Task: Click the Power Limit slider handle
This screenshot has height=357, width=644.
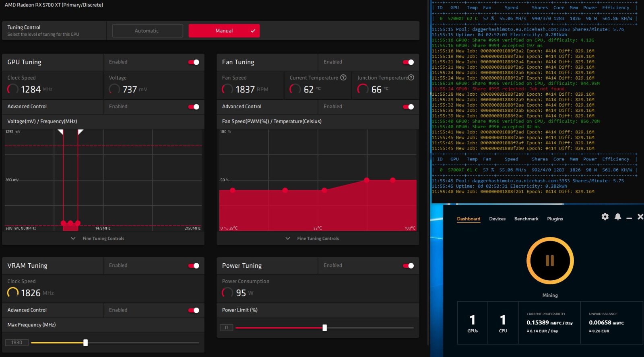Action: 324,328
